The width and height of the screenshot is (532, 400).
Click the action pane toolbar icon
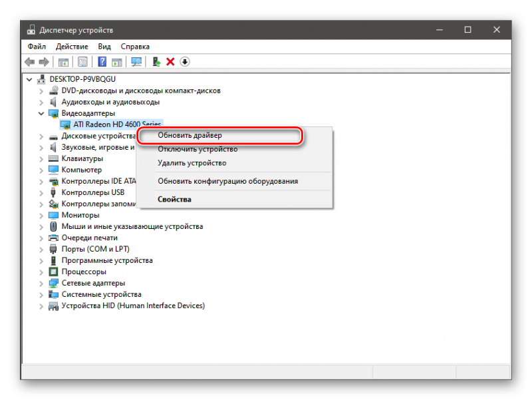pyautogui.click(x=117, y=62)
